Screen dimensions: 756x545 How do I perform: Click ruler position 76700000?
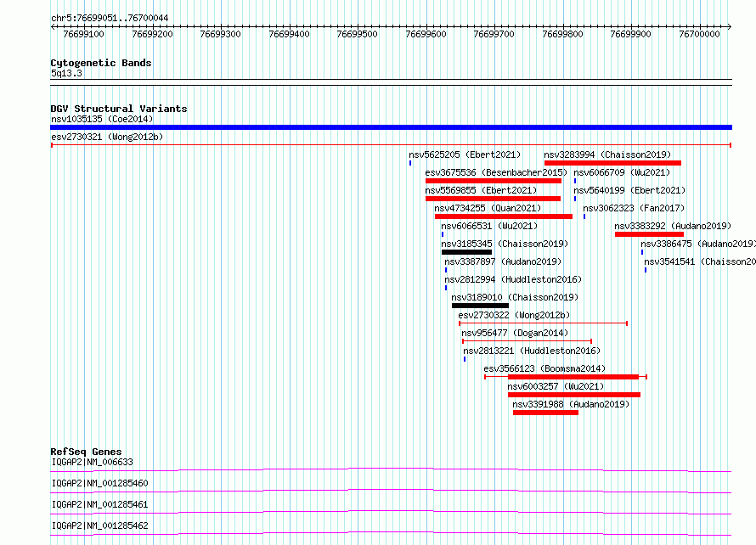coord(700,34)
